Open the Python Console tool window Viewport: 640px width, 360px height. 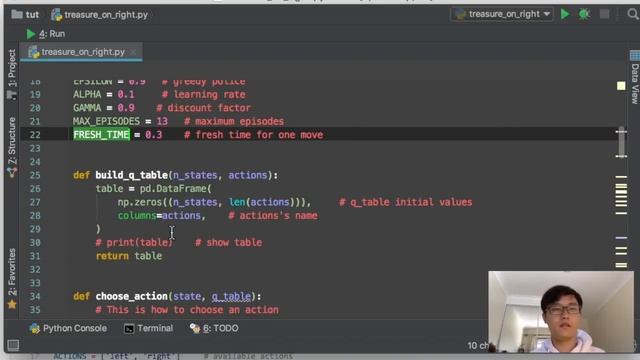click(68, 328)
